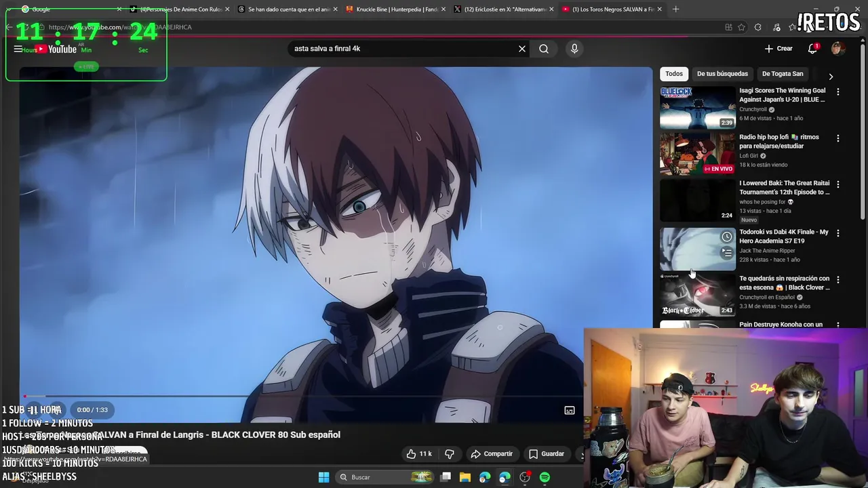Open Todoroki vs Dabi 4K Finale title
The image size is (868, 488).
784,237
